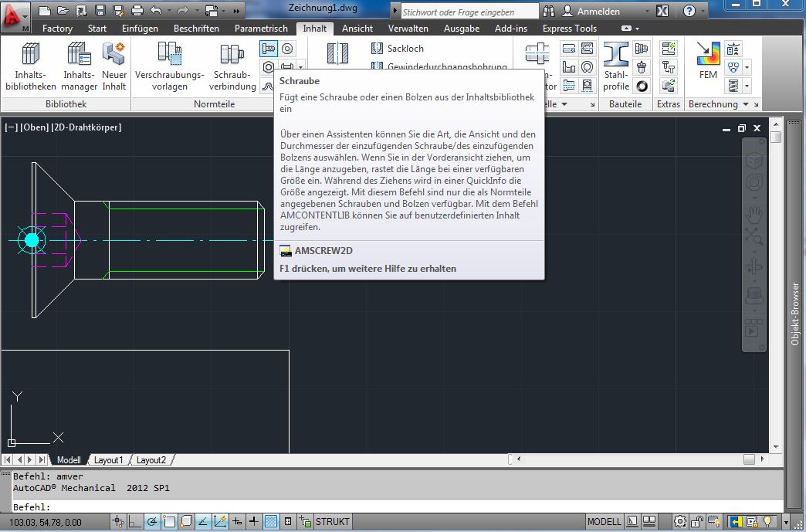
Task: Open the AutoCAD application menu button
Action: pos(15,16)
